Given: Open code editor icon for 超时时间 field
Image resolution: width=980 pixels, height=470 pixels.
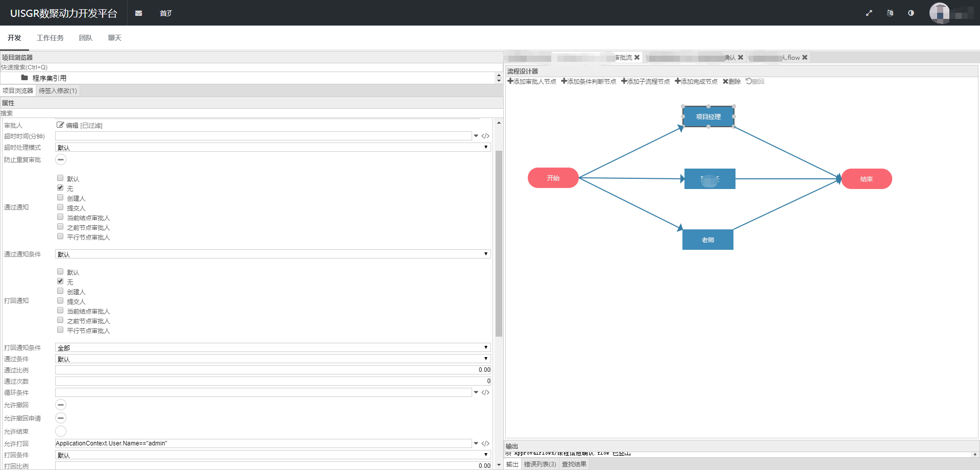Looking at the screenshot, I should pyautogui.click(x=485, y=136).
